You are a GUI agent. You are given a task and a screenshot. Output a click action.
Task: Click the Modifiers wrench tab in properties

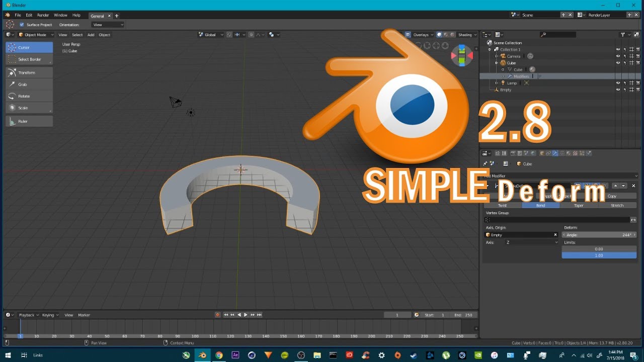[556, 153]
